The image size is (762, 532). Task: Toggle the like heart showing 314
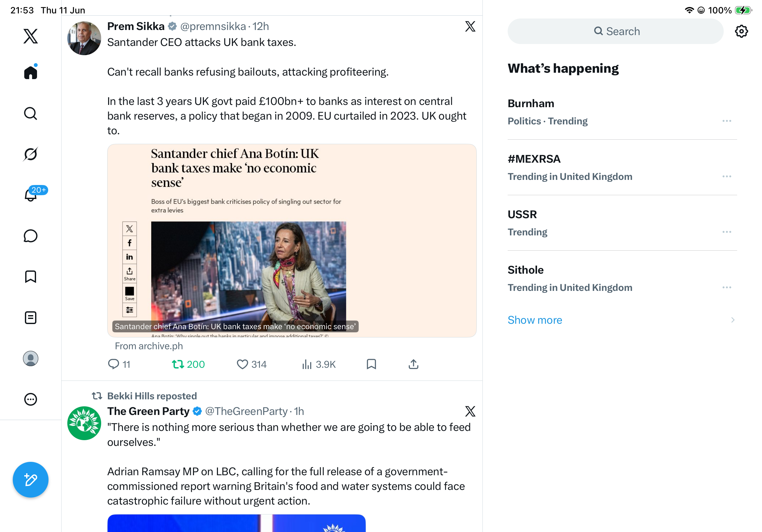point(251,365)
